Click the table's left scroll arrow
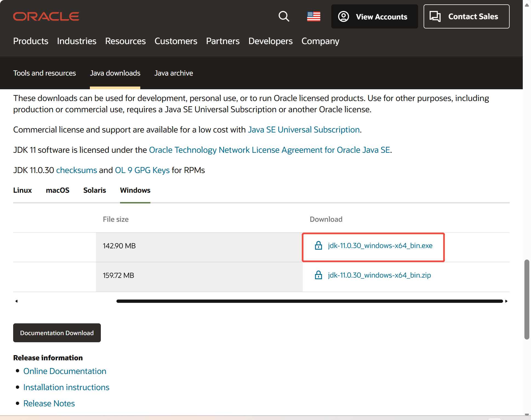Image resolution: width=531 pixels, height=420 pixels. pyautogui.click(x=16, y=301)
